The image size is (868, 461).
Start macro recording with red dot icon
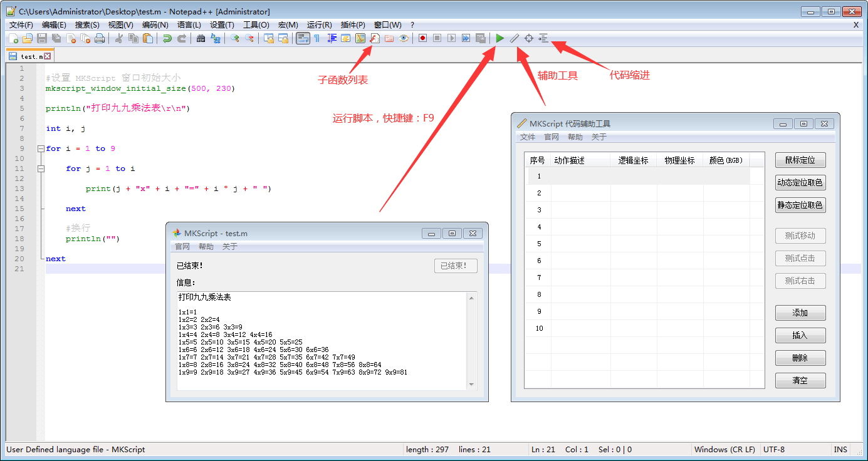(x=422, y=38)
